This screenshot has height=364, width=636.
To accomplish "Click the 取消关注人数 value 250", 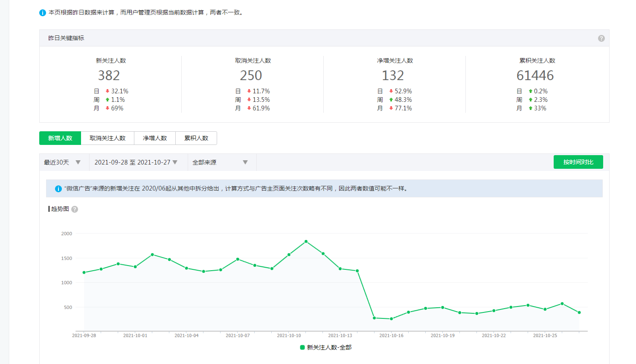I will point(251,75).
